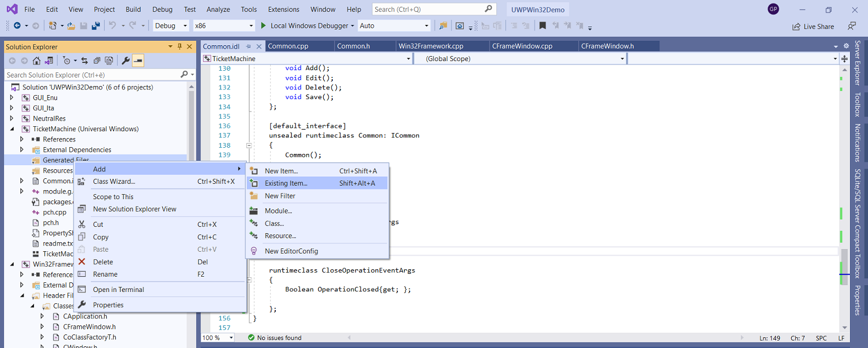Select New Filter in the Add submenu
The height and width of the screenshot is (348, 868).
pyautogui.click(x=318, y=196)
